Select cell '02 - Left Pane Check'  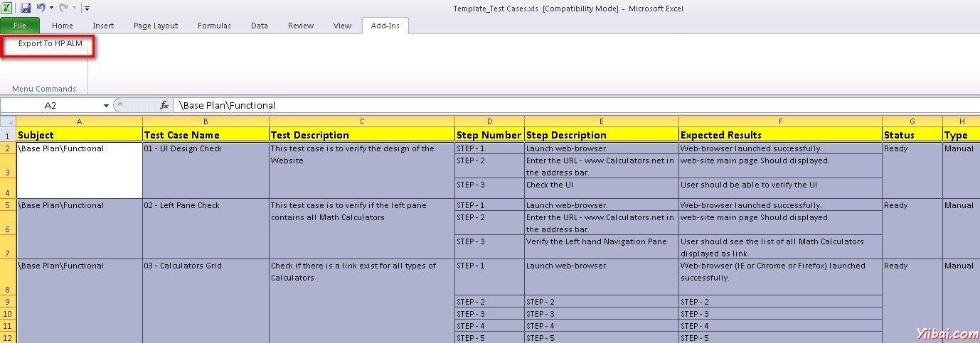click(x=206, y=229)
